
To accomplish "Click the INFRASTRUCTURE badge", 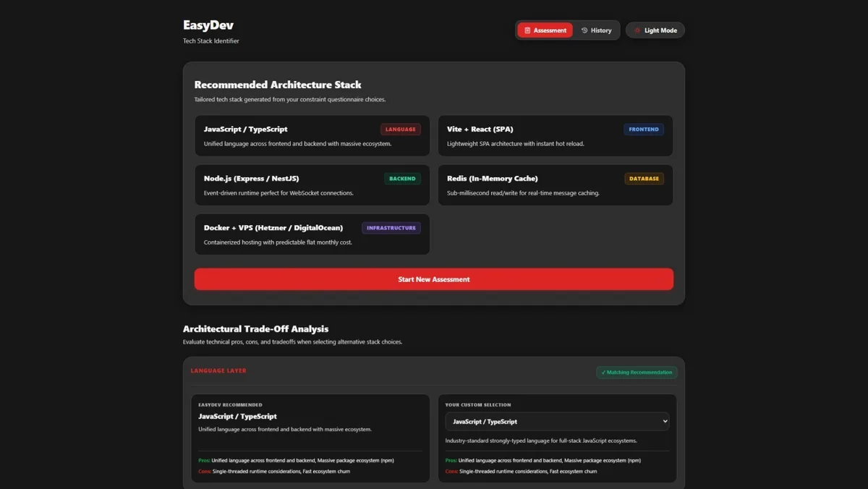I will click(x=391, y=228).
